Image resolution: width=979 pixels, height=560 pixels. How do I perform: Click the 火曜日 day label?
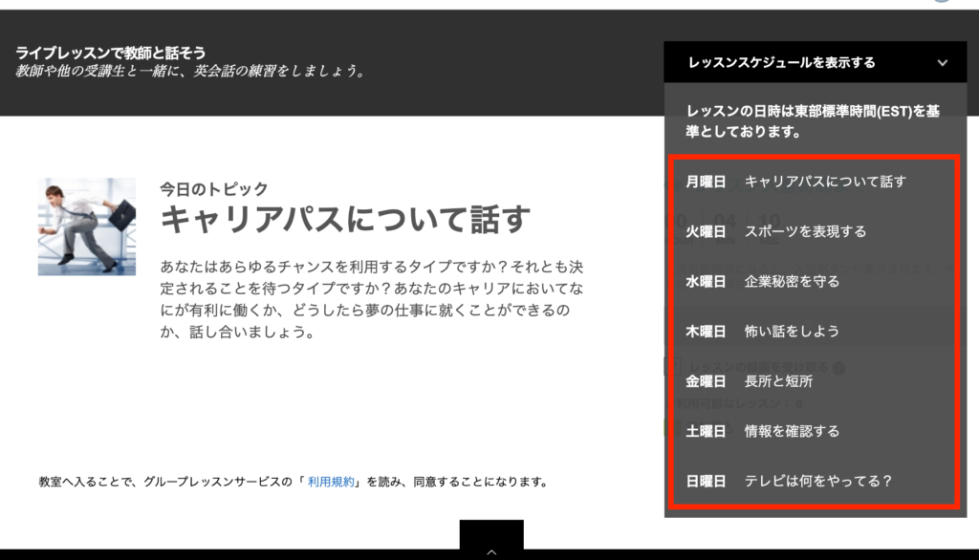point(706,231)
